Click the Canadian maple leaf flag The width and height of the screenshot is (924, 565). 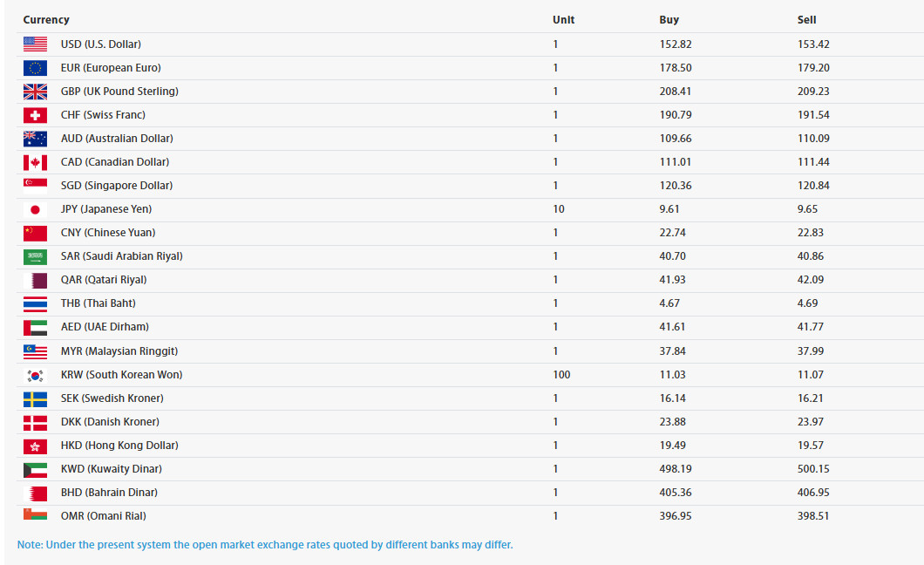click(36, 162)
